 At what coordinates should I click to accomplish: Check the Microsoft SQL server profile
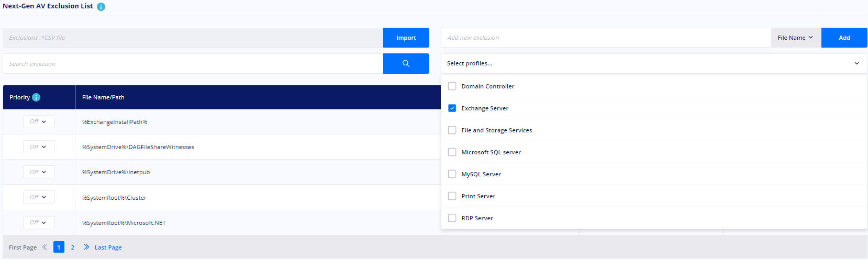point(452,152)
